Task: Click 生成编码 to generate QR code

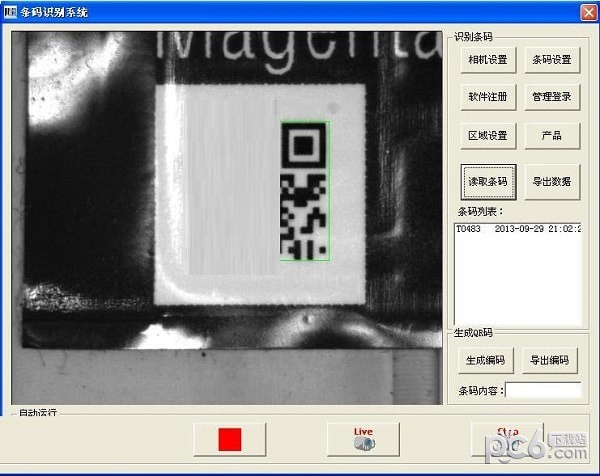Action: pyautogui.click(x=486, y=360)
